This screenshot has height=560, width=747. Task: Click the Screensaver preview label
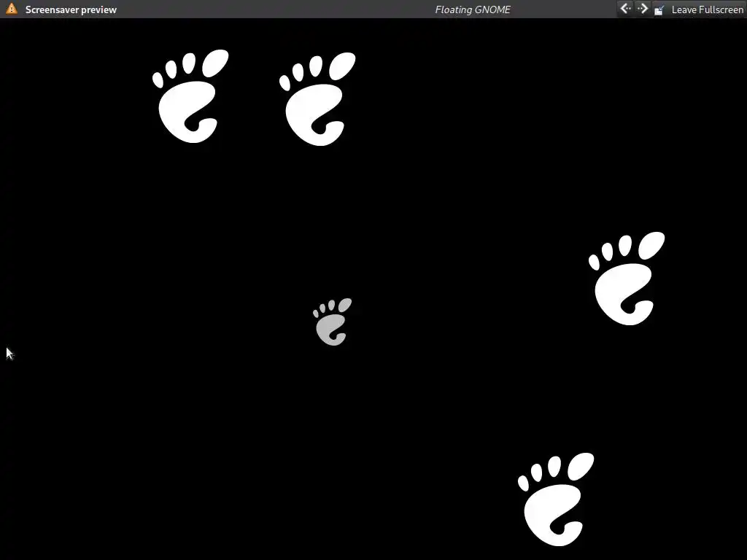(x=71, y=9)
